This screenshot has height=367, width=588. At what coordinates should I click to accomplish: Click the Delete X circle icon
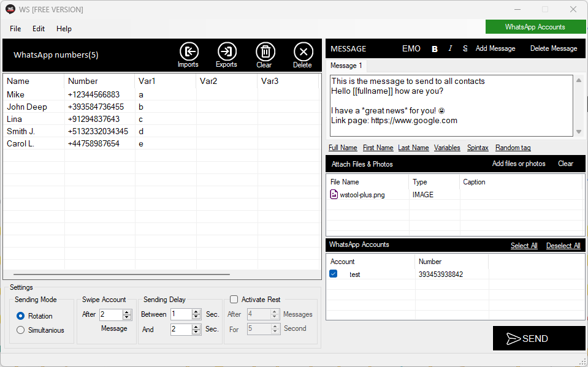303,51
